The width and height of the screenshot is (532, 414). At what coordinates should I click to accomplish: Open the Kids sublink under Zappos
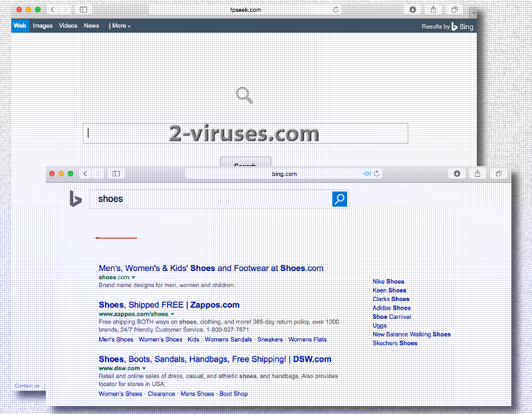click(x=194, y=340)
